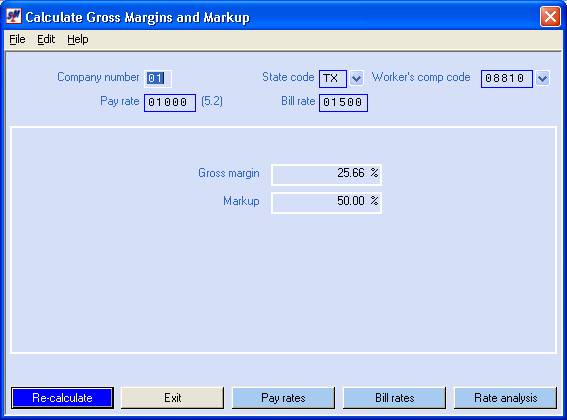Click the Re-calculate button
Viewport: 567px width, 420px height.
[x=62, y=398]
